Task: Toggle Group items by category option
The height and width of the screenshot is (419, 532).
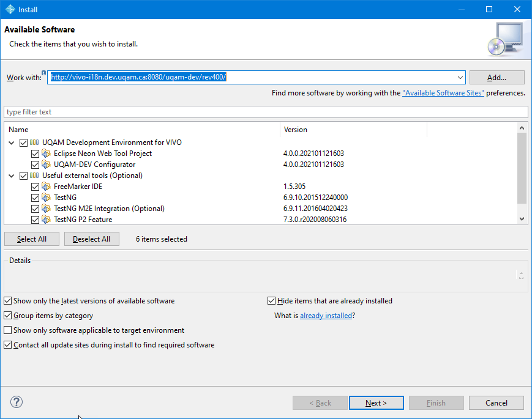Action: 8,316
